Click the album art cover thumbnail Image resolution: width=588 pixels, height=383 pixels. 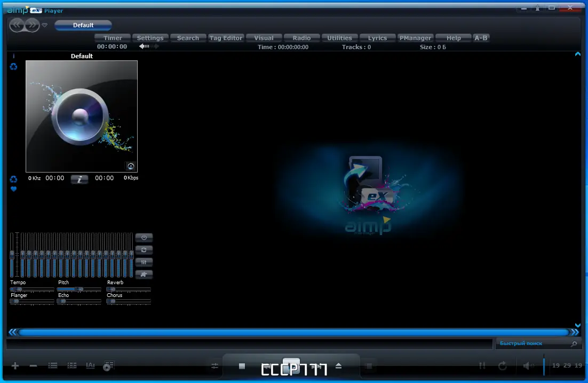82,116
